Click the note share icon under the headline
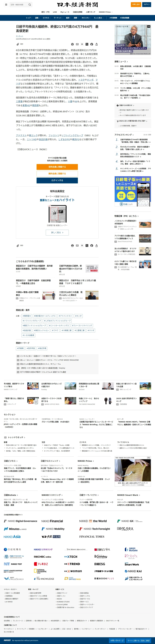The width and height of the screenshot is (155, 644). [x=82, y=44]
